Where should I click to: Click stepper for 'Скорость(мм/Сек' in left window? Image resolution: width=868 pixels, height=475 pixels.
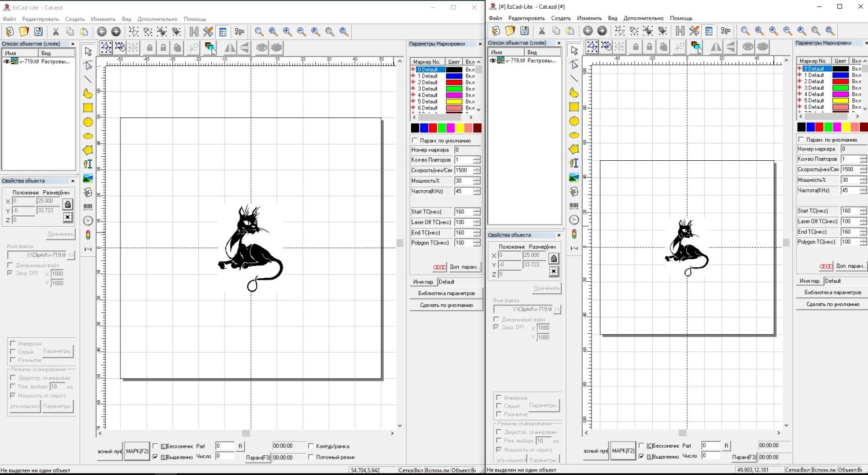point(477,170)
